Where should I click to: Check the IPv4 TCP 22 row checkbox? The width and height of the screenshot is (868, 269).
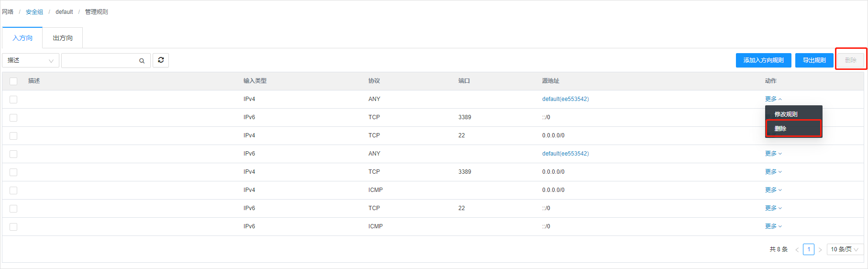click(13, 136)
